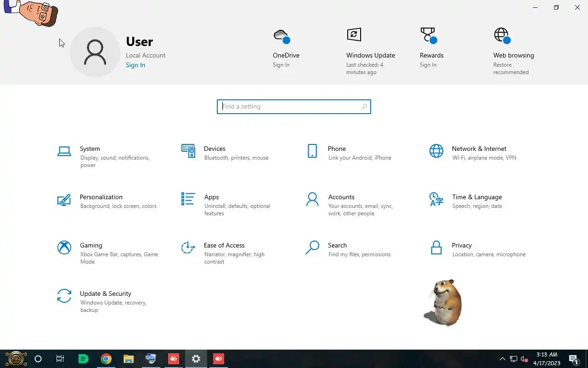Click the Windows Update header icon

point(354,34)
